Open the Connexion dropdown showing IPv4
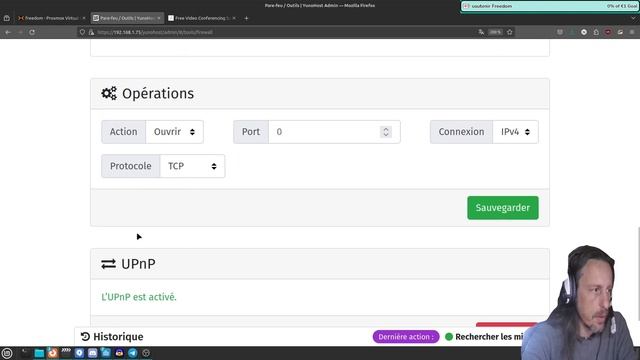The image size is (640, 360). [x=515, y=132]
